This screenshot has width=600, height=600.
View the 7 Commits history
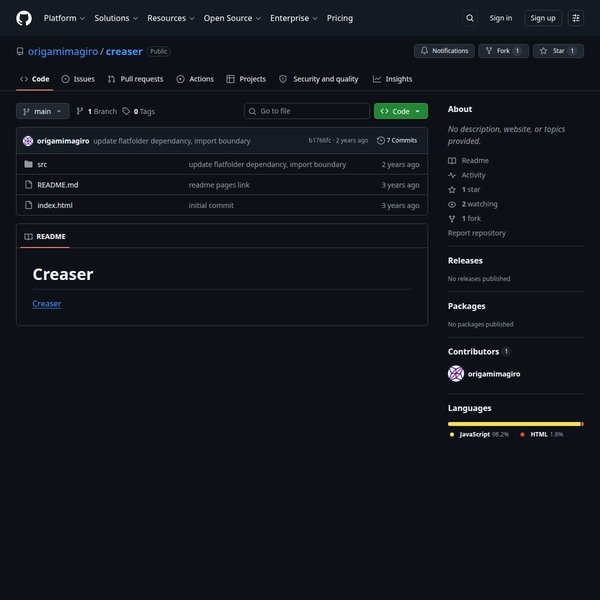point(397,140)
